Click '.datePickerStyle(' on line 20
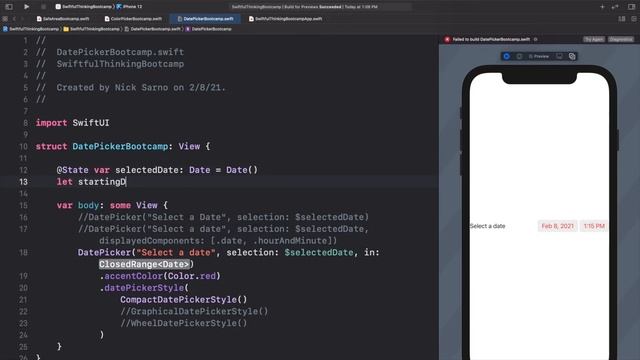 pos(144,288)
